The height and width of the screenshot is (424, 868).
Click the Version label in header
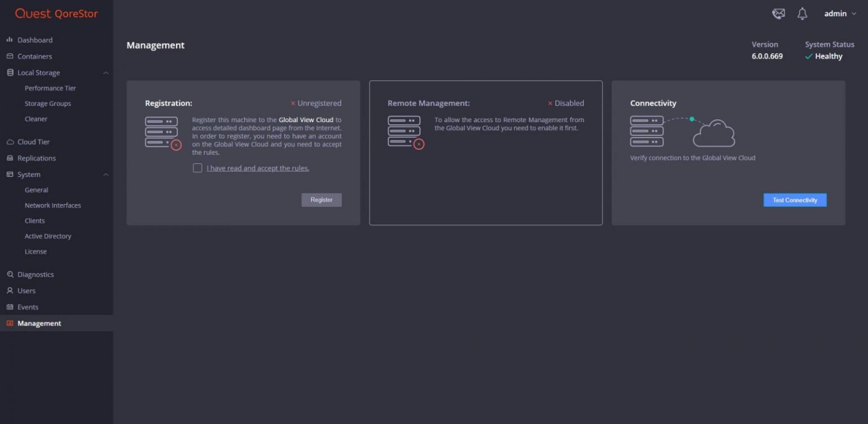[765, 45]
